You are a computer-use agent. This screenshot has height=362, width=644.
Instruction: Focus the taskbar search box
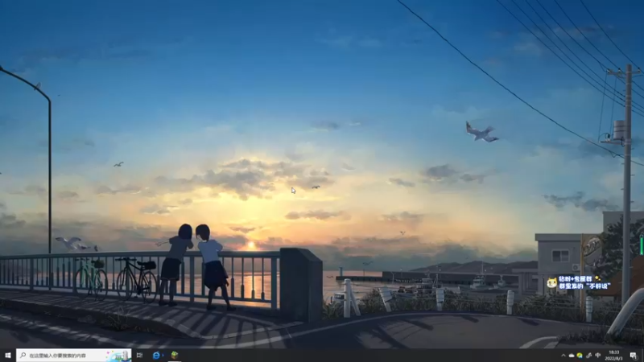tap(74, 356)
